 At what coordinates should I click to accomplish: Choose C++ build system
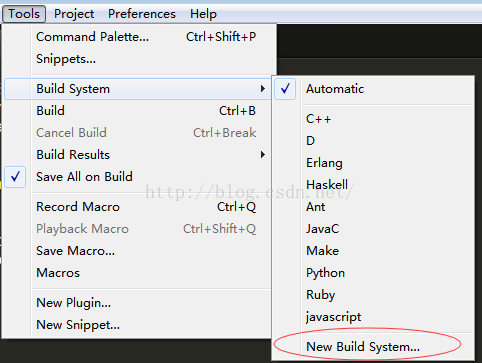coord(373,119)
